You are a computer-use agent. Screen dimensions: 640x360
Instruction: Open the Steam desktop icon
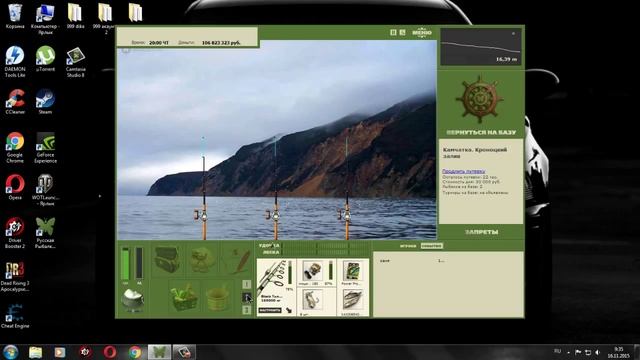click(x=45, y=102)
